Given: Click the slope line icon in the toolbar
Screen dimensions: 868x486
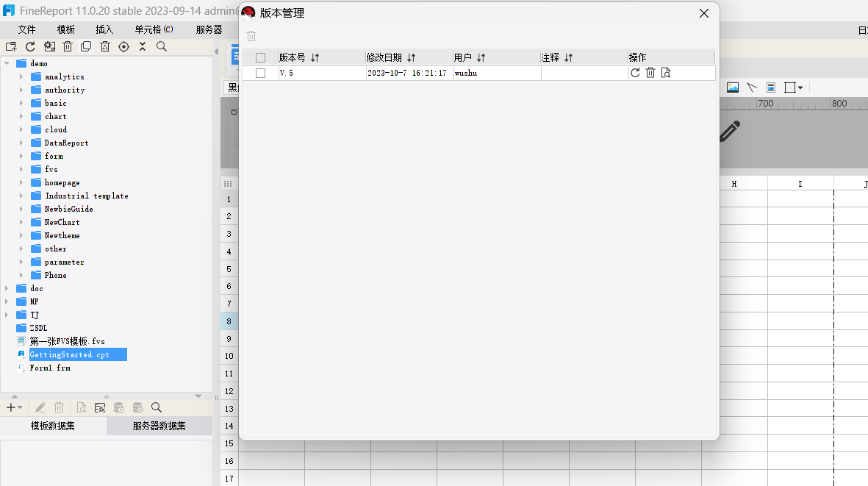Looking at the screenshot, I should [x=752, y=87].
